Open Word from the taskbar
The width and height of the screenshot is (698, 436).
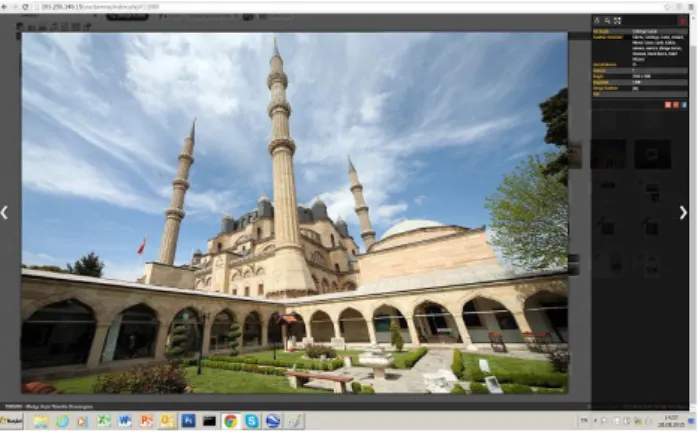(125, 421)
